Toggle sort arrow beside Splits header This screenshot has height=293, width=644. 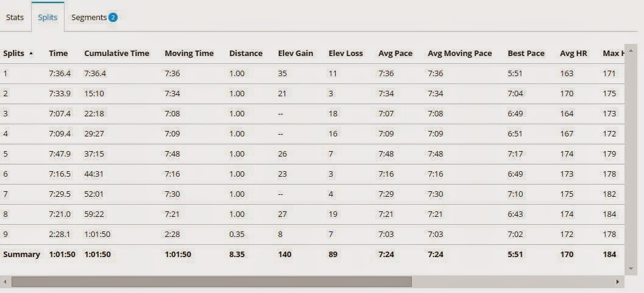[x=32, y=54]
